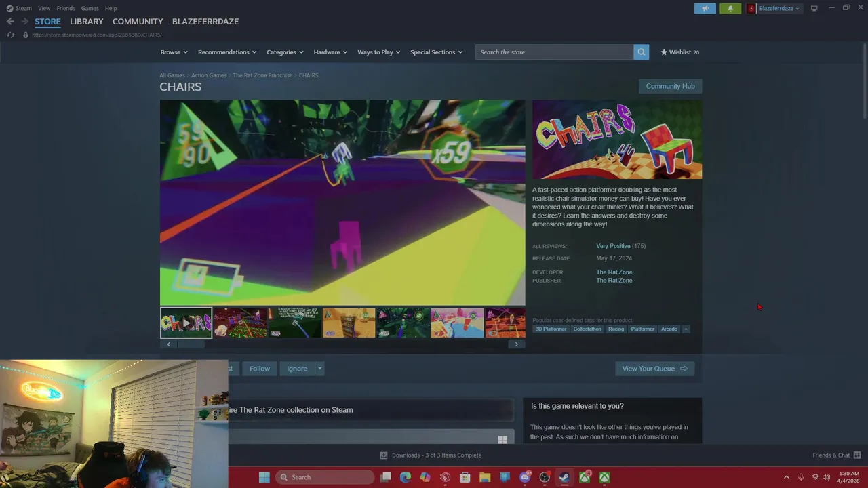Select the 3D Platformer tag

(551, 329)
